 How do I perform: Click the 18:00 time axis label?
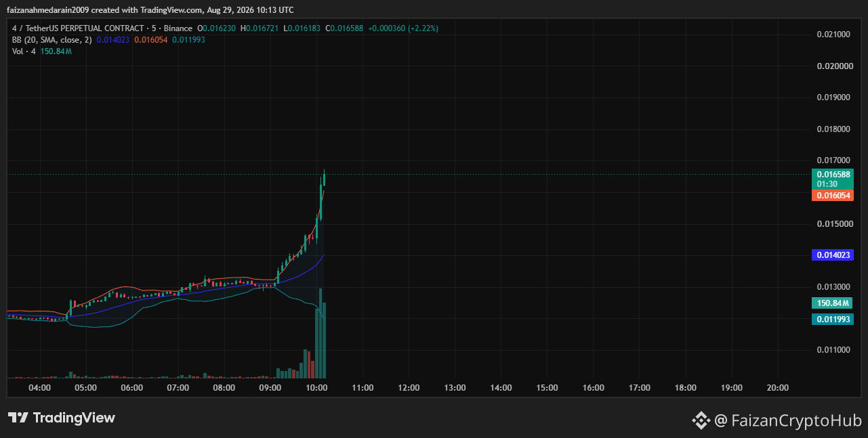click(x=686, y=388)
